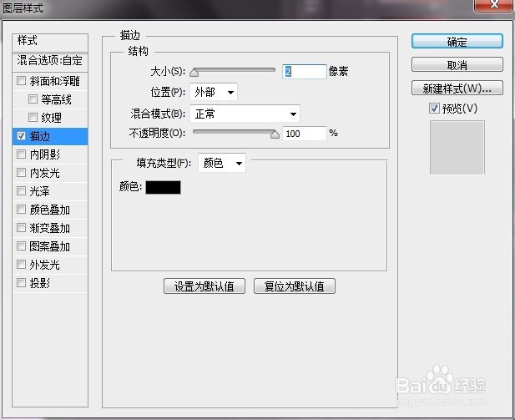Open the 混合模式 dropdown showing 正常
515x420 pixels.
click(245, 114)
